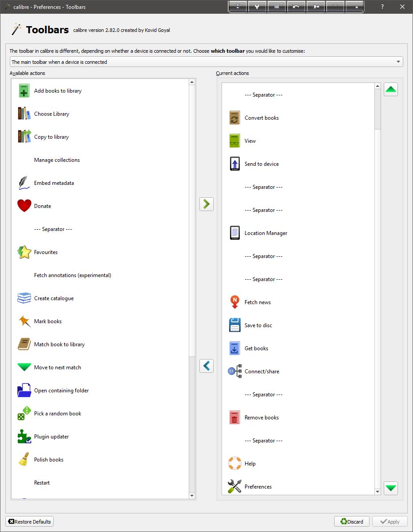The image size is (413, 532).
Task: Select the Separator between Remove books and Help
Action: [x=298, y=441]
